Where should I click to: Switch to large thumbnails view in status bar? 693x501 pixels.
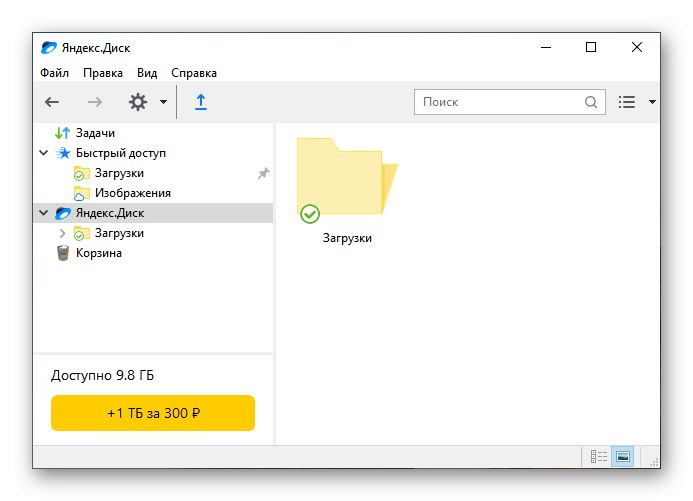623,456
